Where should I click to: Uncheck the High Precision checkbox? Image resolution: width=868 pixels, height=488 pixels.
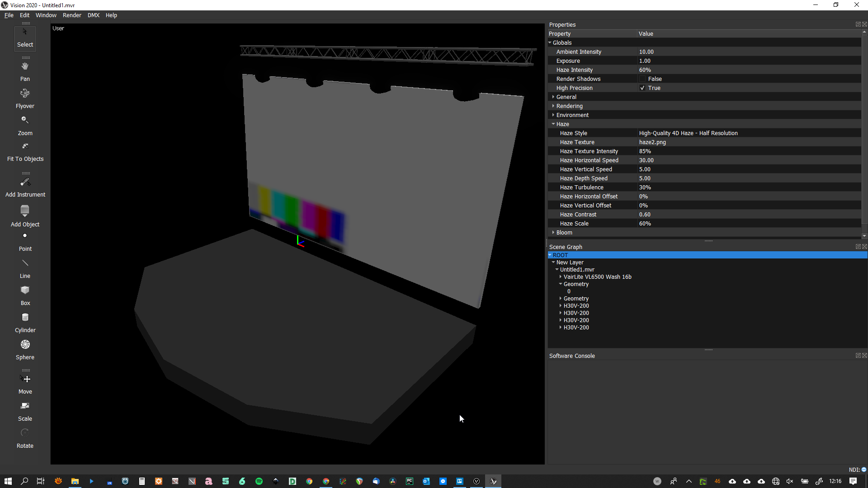click(x=642, y=88)
